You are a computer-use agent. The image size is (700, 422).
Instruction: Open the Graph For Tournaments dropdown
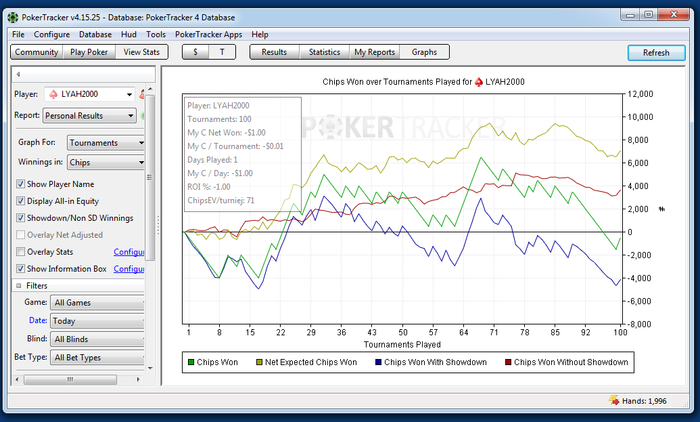click(106, 143)
